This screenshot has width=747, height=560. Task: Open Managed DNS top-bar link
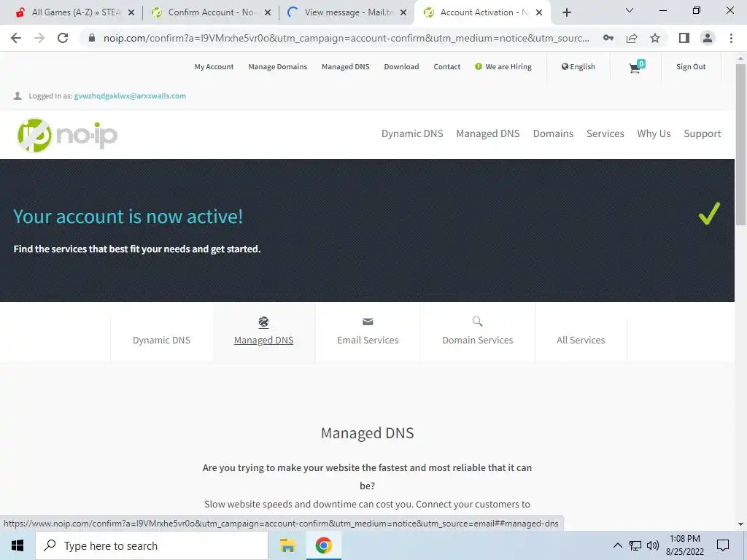coord(345,66)
